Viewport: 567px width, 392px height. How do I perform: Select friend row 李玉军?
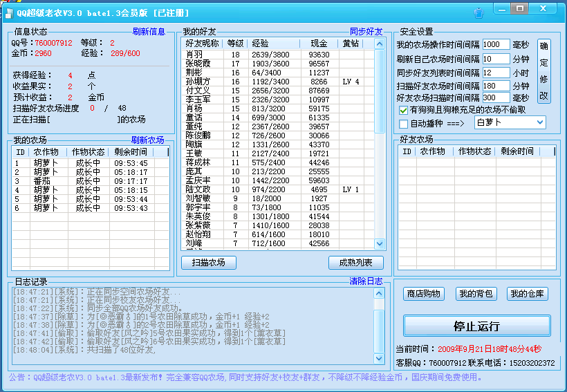coord(278,100)
